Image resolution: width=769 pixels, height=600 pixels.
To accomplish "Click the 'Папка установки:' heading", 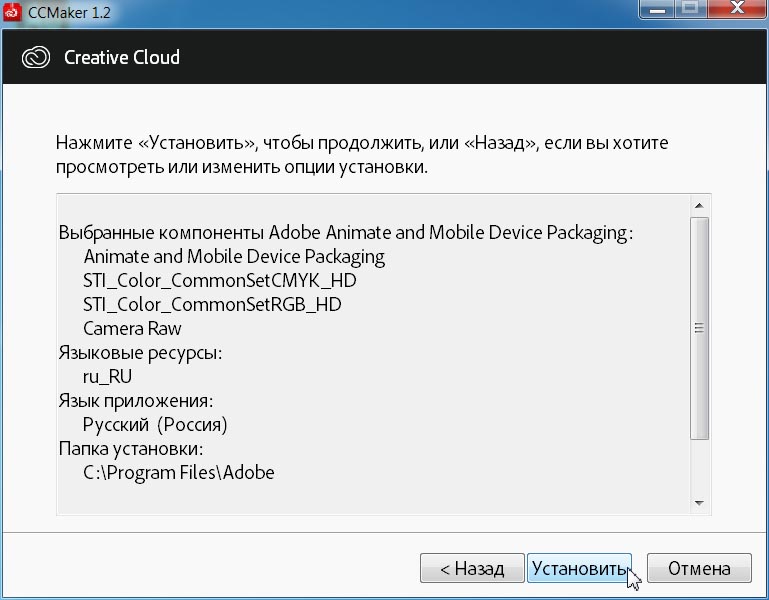I will coord(130,448).
